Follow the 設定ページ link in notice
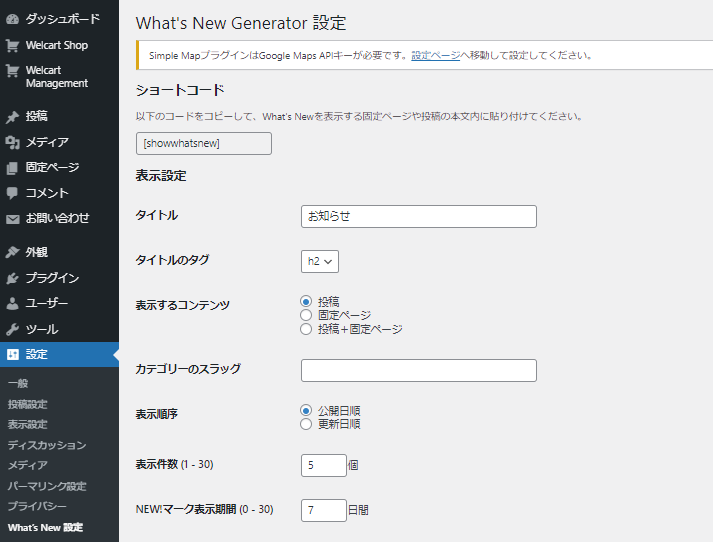Viewport: 713px width, 542px height. 436,55
